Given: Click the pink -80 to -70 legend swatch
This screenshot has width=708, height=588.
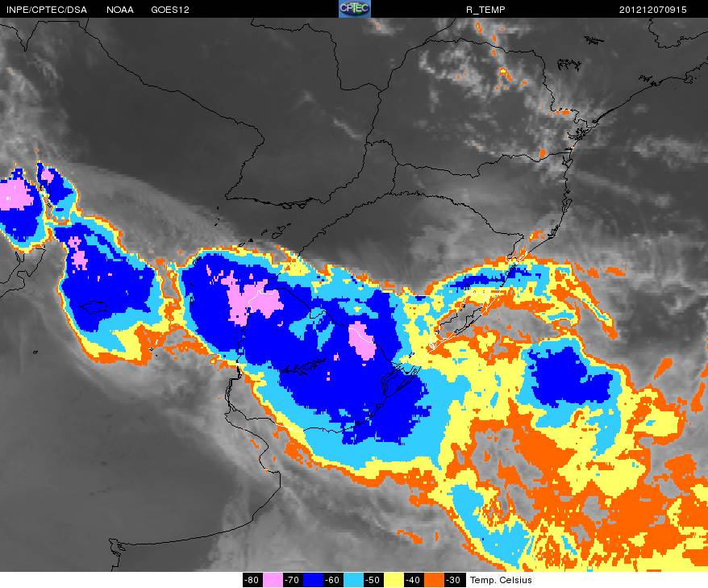Looking at the screenshot, I should click(273, 580).
